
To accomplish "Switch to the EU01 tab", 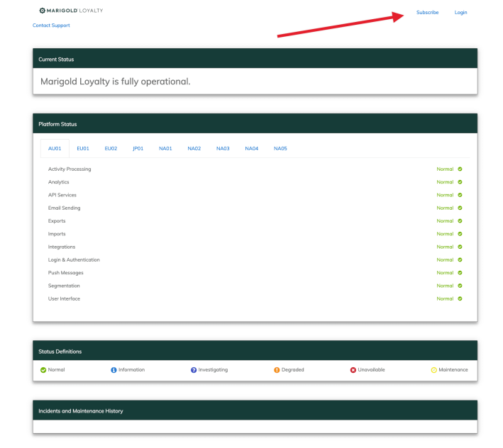I will coord(83,149).
